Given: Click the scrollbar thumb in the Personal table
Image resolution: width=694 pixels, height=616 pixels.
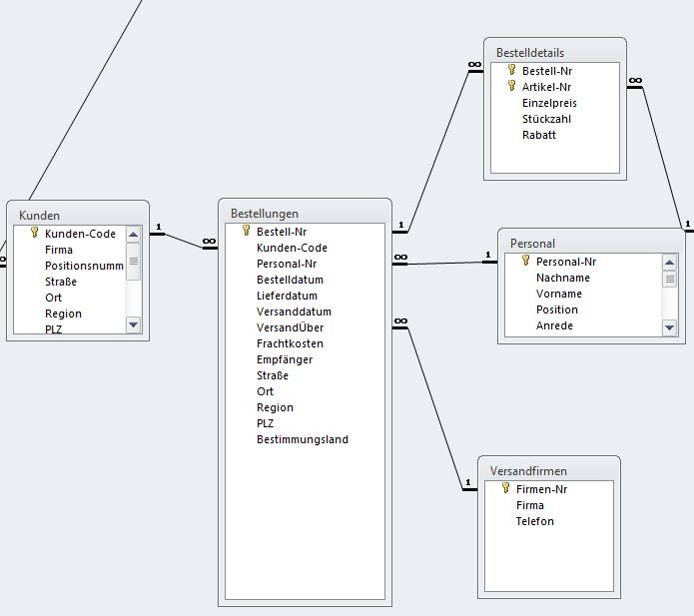Looking at the screenshot, I should [669, 279].
